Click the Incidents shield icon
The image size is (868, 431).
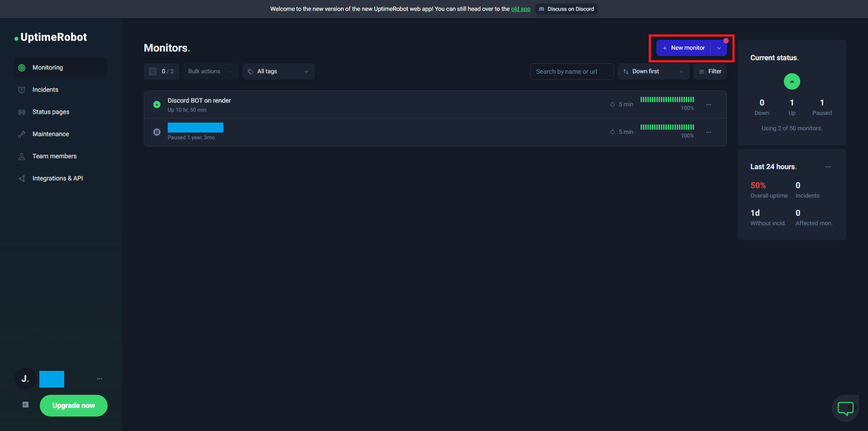point(22,90)
